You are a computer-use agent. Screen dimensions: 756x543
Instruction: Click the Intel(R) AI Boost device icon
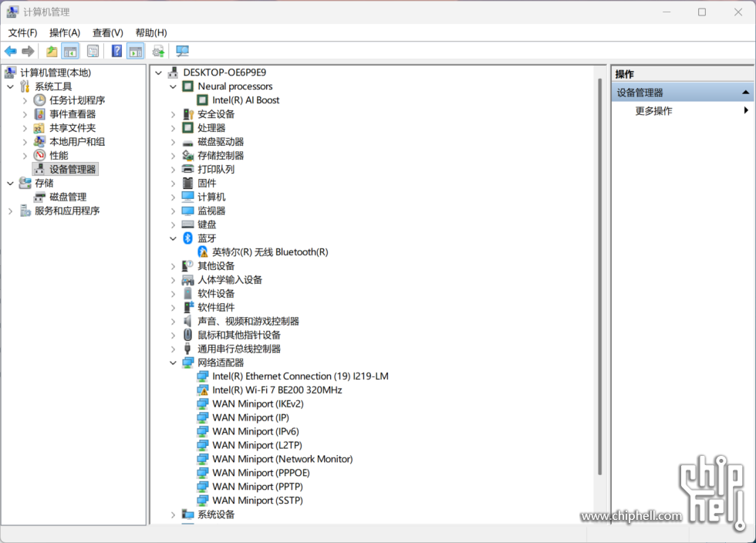[203, 100]
